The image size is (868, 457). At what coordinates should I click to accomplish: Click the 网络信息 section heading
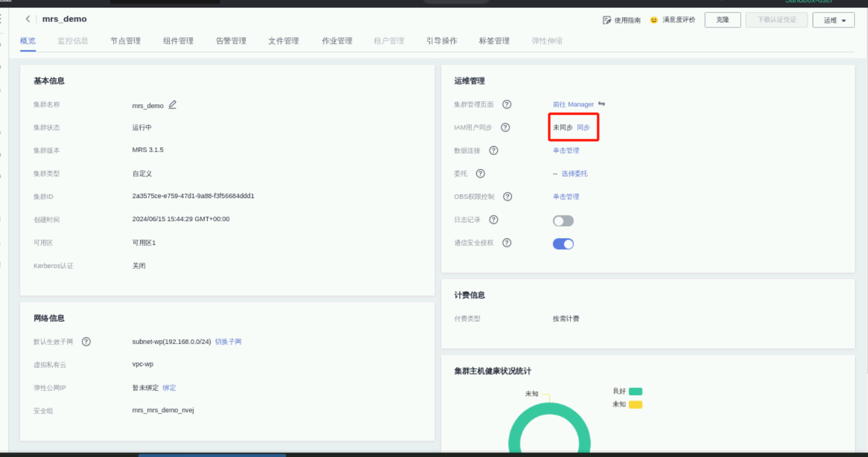[x=49, y=318]
